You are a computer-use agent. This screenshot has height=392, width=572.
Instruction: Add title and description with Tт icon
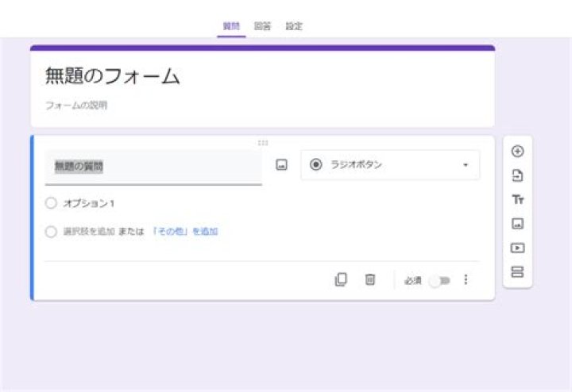click(517, 200)
